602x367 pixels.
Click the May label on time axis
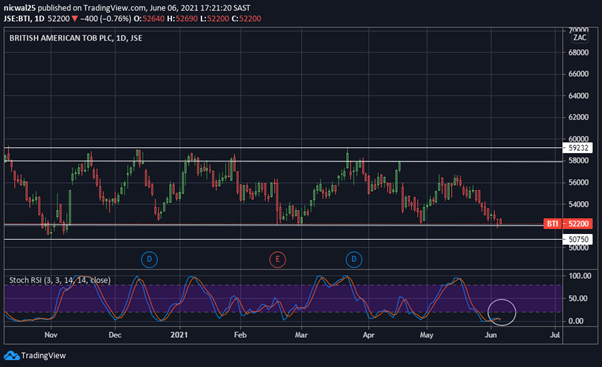pyautogui.click(x=427, y=335)
